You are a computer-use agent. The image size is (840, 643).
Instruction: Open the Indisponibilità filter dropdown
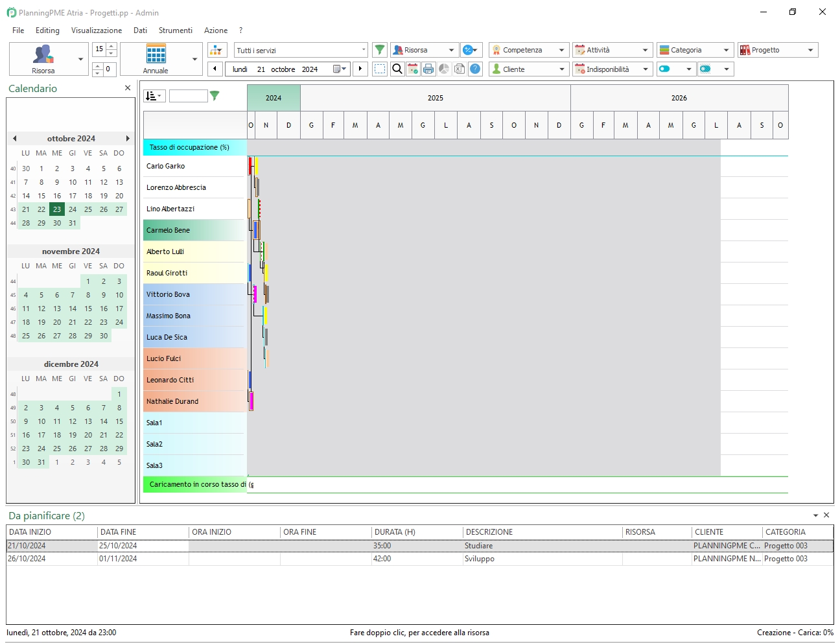coord(612,69)
